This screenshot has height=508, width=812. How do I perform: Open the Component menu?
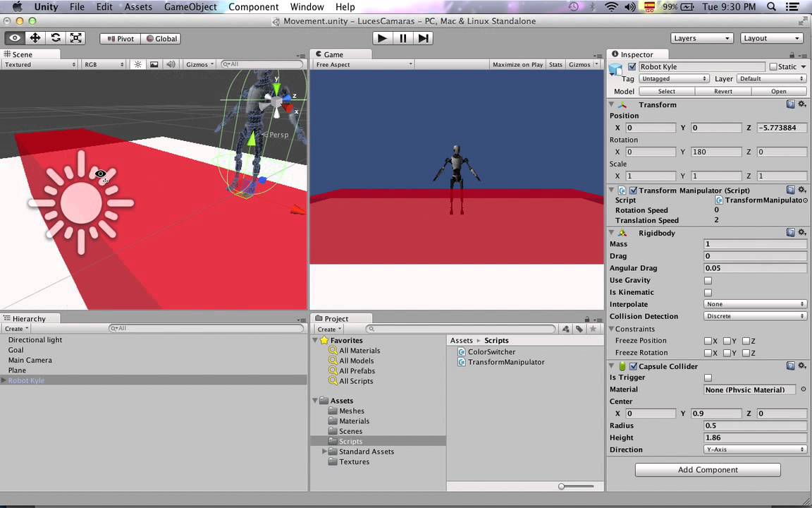coord(253,7)
